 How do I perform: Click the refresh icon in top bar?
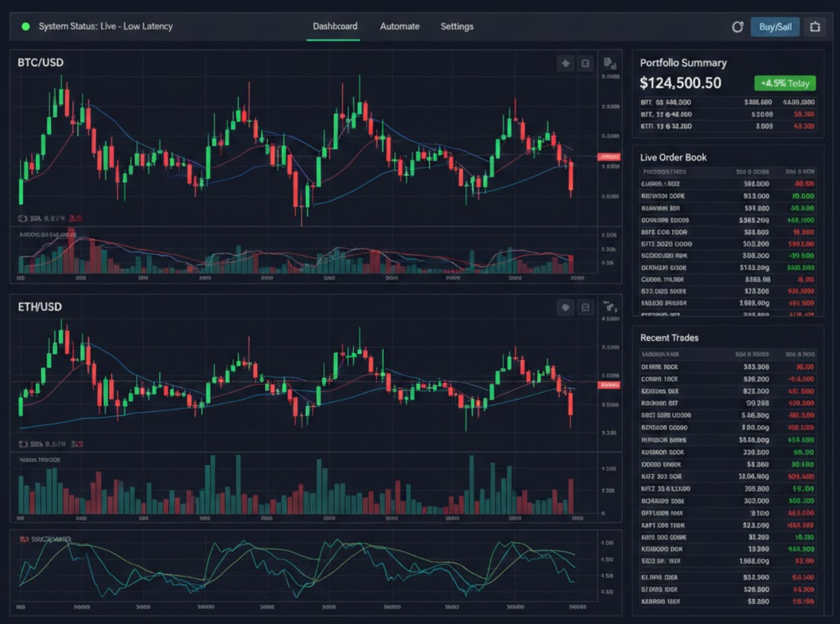pos(738,27)
